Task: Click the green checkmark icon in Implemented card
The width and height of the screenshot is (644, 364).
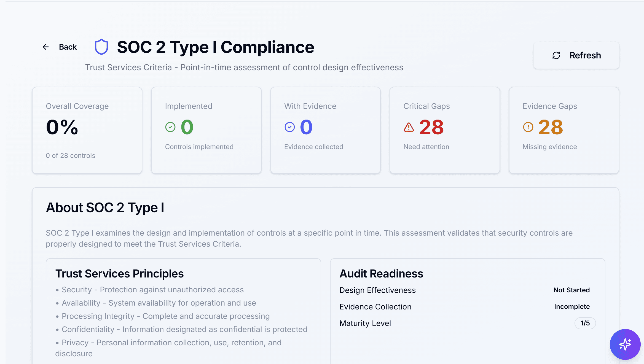Action: (170, 127)
